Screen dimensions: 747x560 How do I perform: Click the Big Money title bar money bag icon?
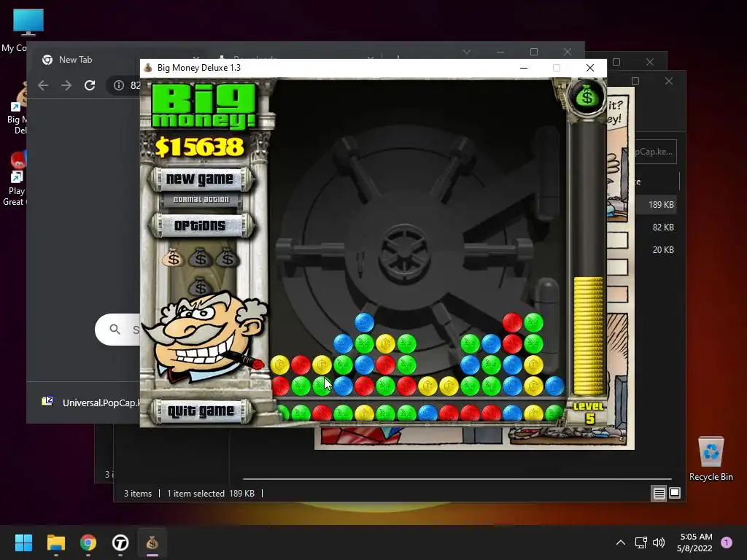pos(148,68)
